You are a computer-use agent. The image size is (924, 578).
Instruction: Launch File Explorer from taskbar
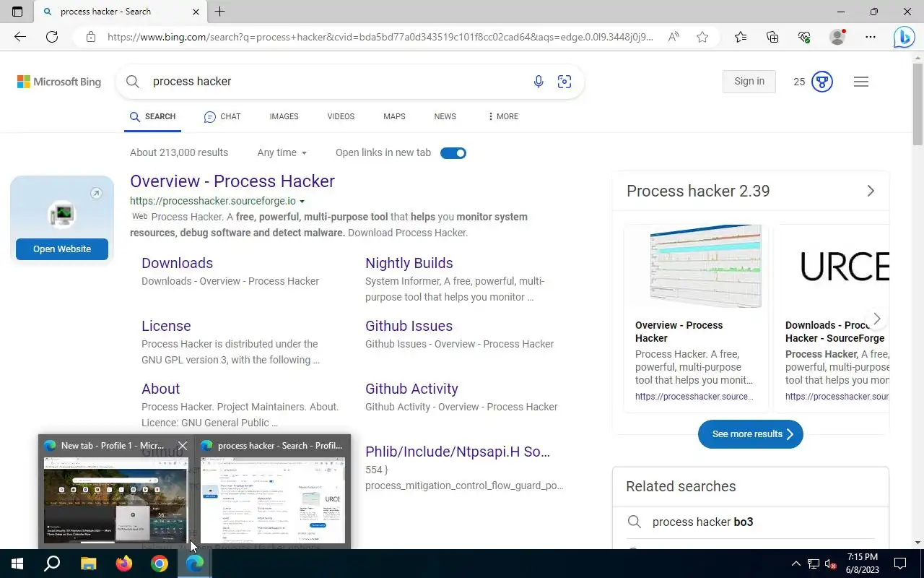(88, 564)
